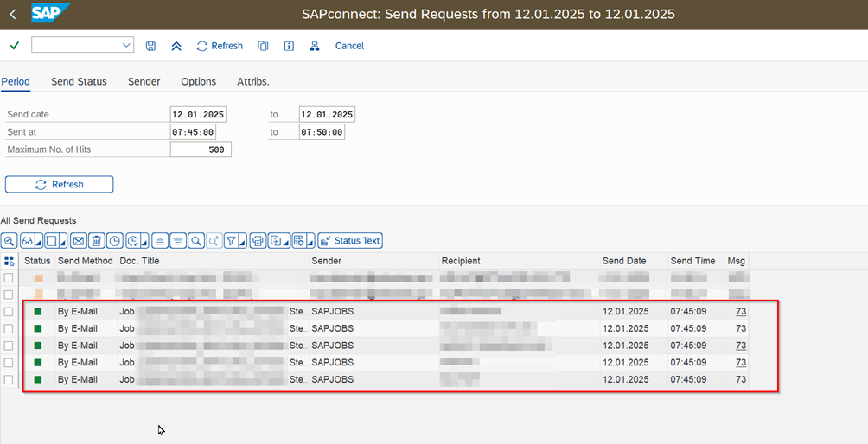Viewport: 868px width, 444px height.
Task: Open the Options tab
Action: 198,81
